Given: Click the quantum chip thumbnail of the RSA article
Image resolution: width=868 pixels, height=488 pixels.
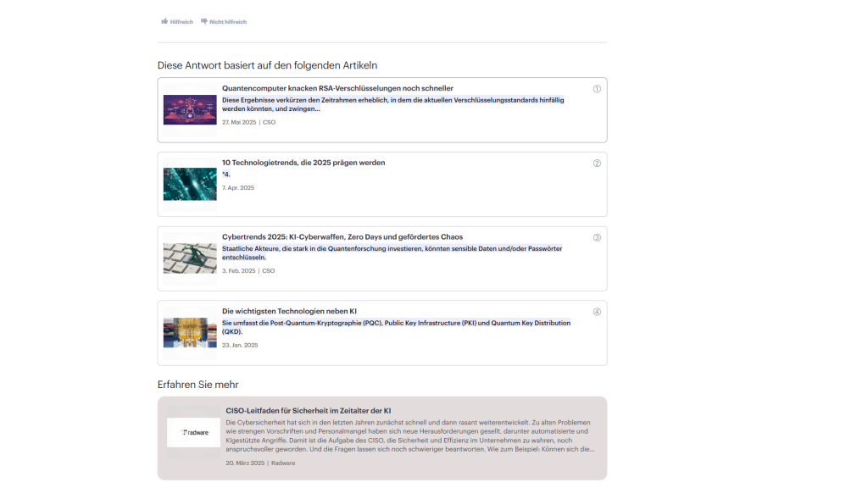Looking at the screenshot, I should (189, 108).
